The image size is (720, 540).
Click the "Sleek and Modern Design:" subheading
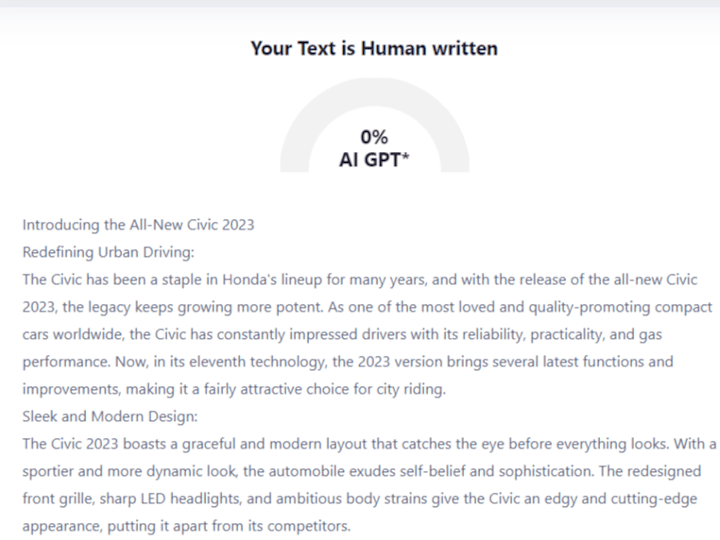pos(110,416)
